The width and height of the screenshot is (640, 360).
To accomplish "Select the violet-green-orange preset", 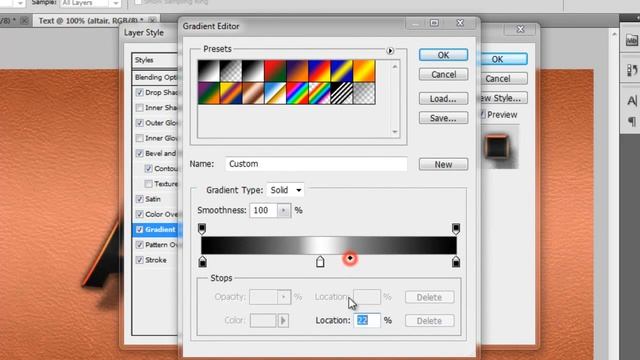I will point(209,93).
